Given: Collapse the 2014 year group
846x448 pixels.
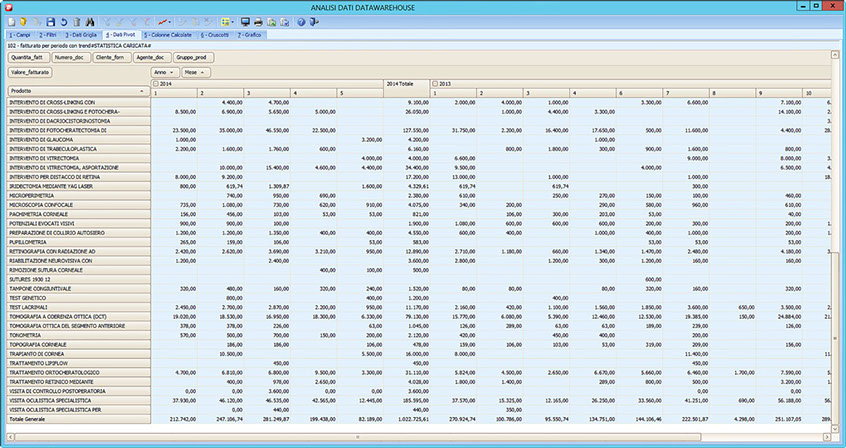Looking at the screenshot, I should click(x=155, y=83).
